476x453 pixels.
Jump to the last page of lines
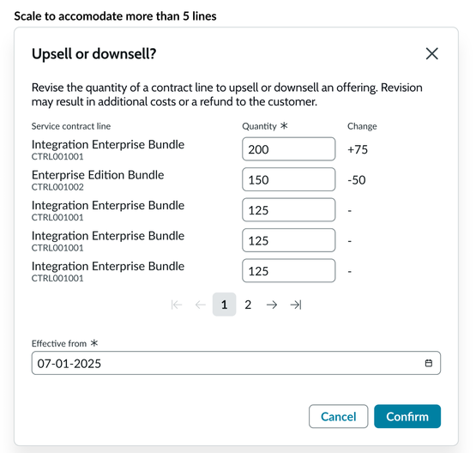(296, 305)
